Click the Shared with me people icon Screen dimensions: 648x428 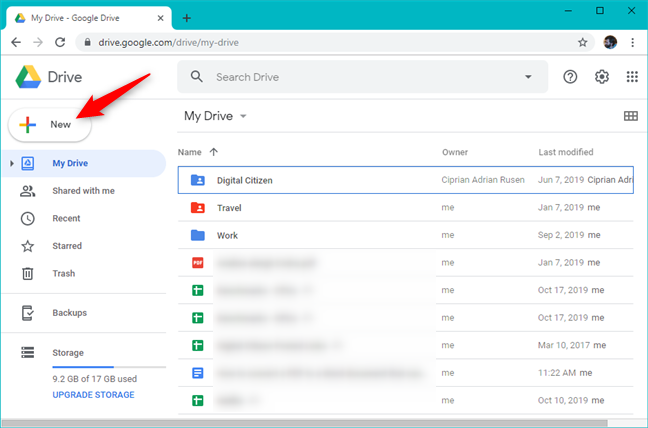[28, 191]
